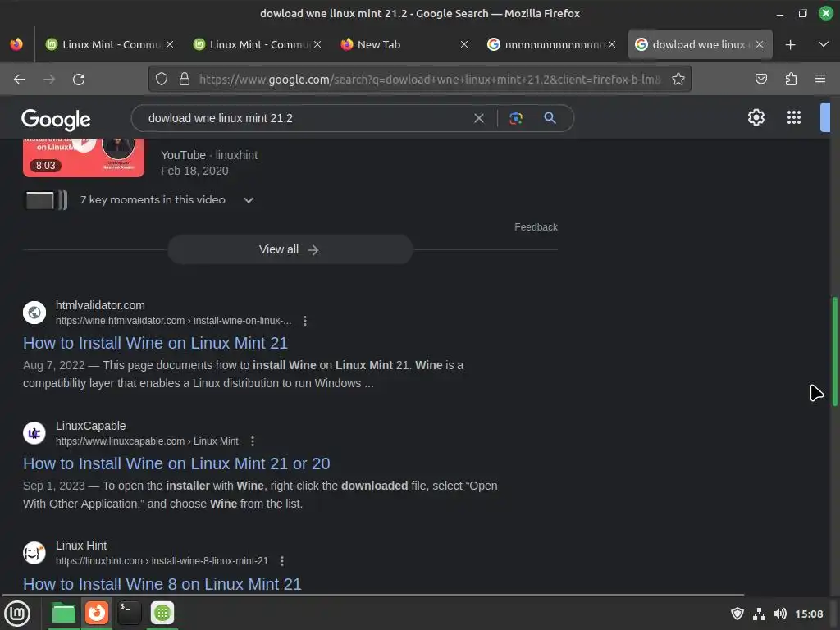This screenshot has height=630, width=840.
Task: Open more options for htmlvalidator.com result
Action: click(305, 321)
